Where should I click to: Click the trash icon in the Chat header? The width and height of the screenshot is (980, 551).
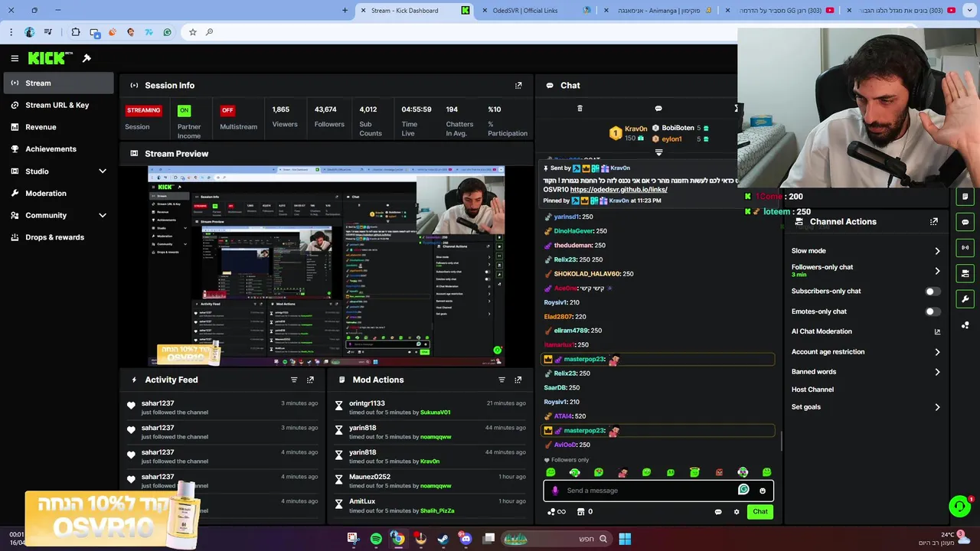coord(580,109)
